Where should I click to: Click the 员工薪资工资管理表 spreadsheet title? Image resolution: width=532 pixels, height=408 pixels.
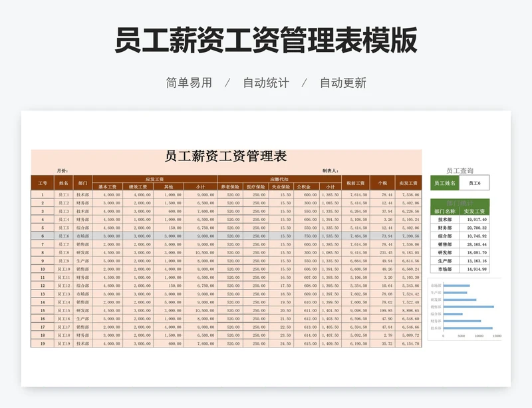pyautogui.click(x=226, y=156)
